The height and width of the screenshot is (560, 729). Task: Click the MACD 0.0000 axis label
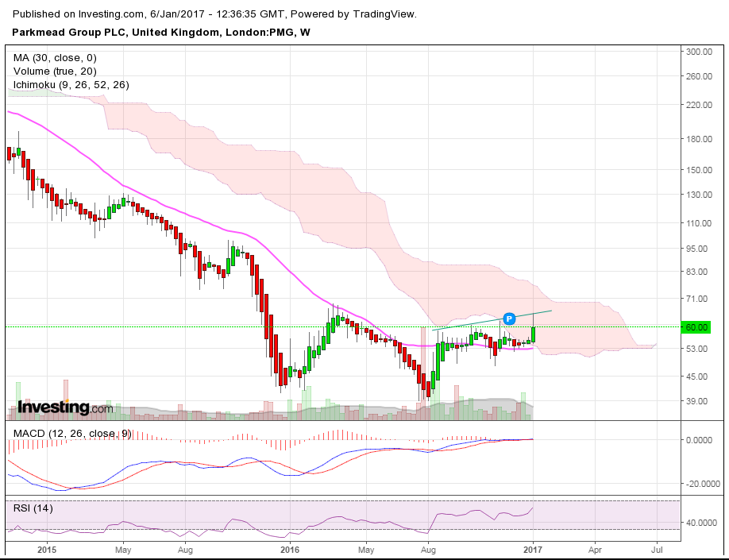pos(699,440)
